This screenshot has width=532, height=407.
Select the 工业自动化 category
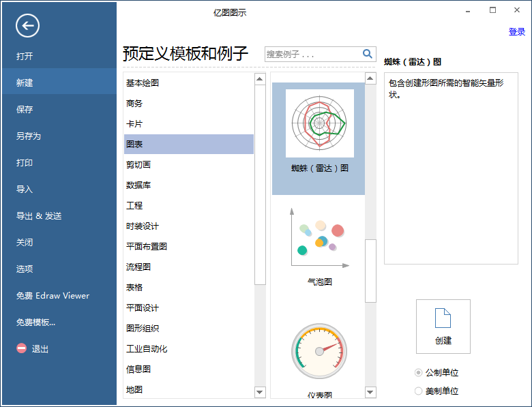(189, 348)
